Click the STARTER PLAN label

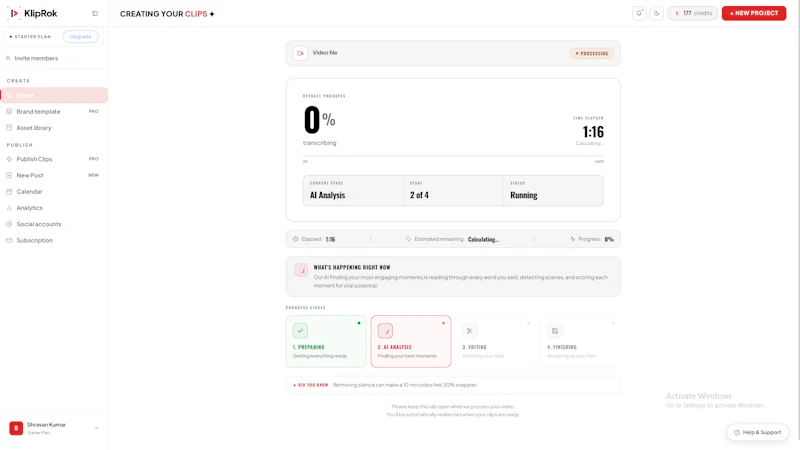point(31,37)
